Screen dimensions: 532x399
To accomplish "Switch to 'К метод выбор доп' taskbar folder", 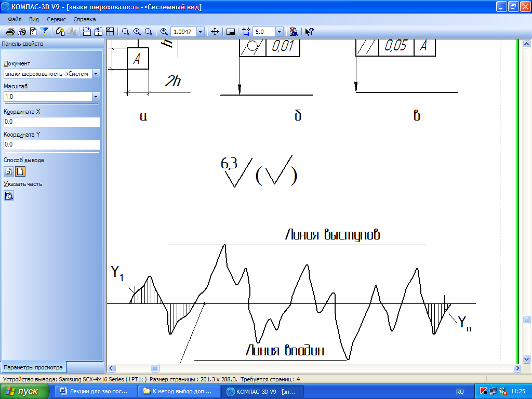I will (179, 392).
